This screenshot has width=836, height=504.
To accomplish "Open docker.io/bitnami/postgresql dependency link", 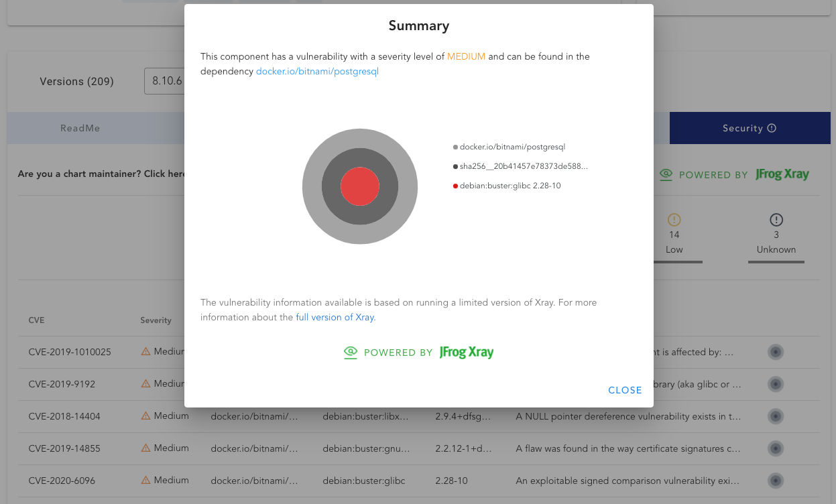I will pos(317,71).
